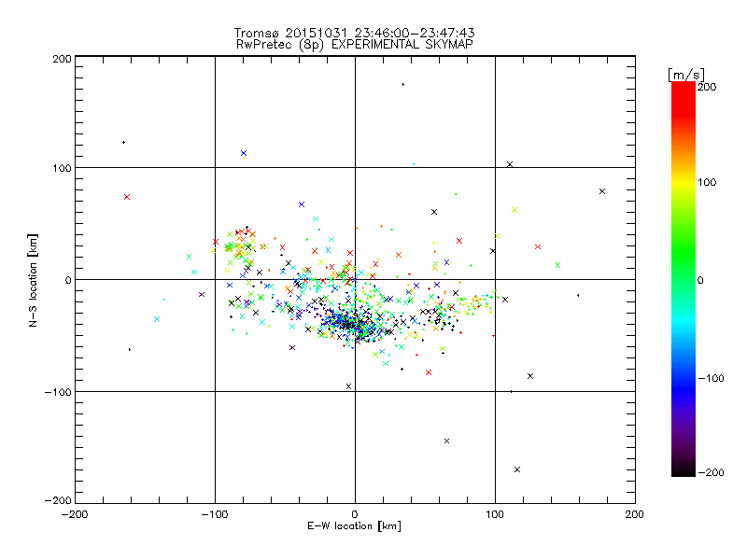The width and height of the screenshot is (747, 560).
Task: Select the black dot near 34 km east, 174 km north
Action: [x=403, y=85]
